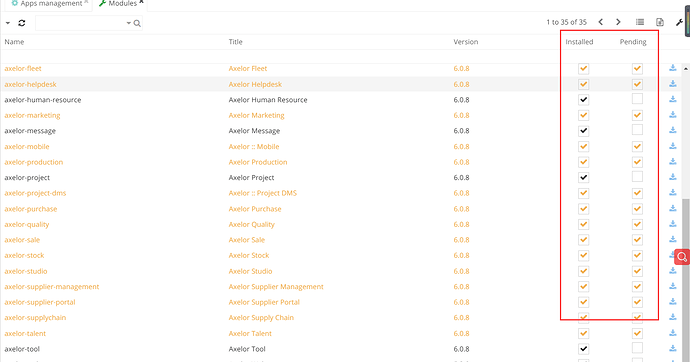Select the Modules tab
The image size is (690, 362).
[122, 4]
